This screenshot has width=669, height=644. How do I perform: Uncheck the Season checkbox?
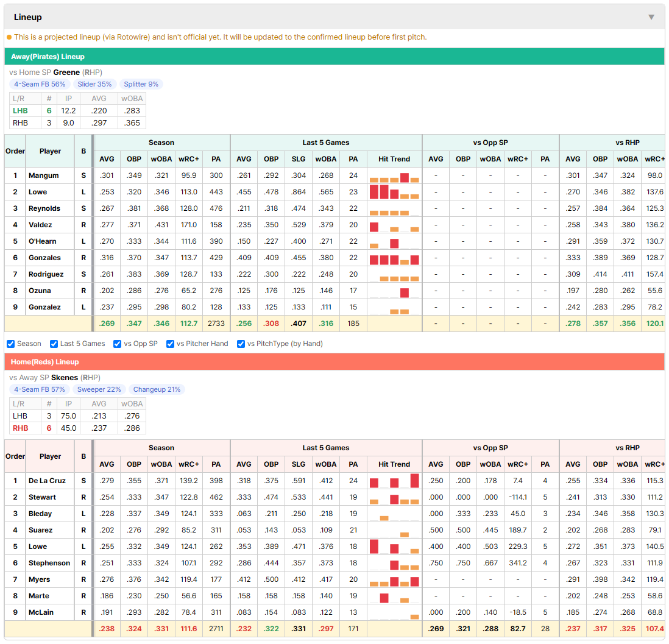(x=11, y=344)
